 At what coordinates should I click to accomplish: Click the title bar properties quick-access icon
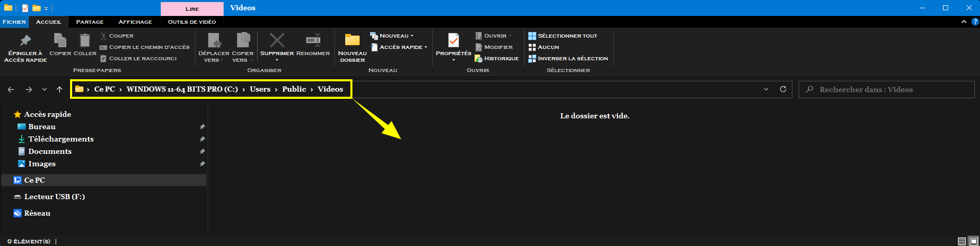point(25,8)
